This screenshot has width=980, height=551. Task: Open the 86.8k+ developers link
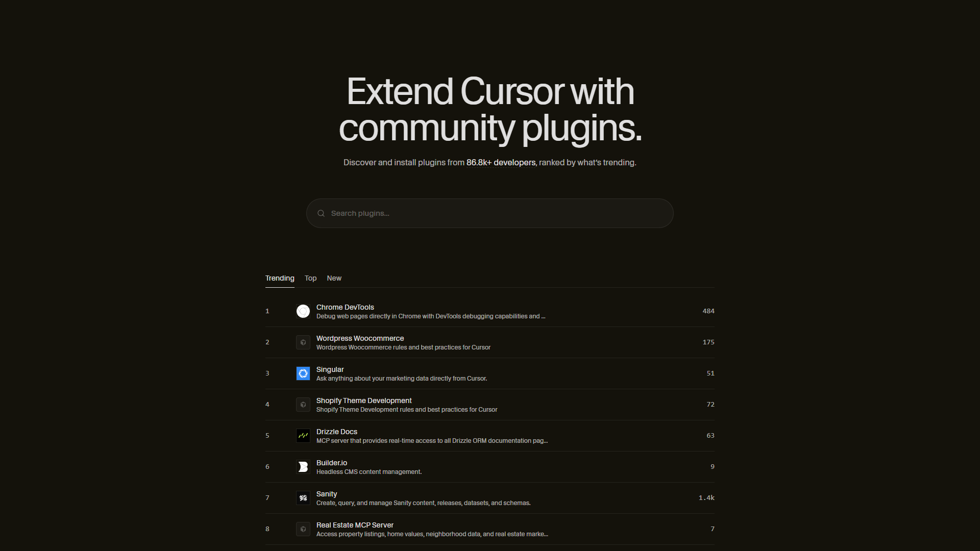click(501, 162)
